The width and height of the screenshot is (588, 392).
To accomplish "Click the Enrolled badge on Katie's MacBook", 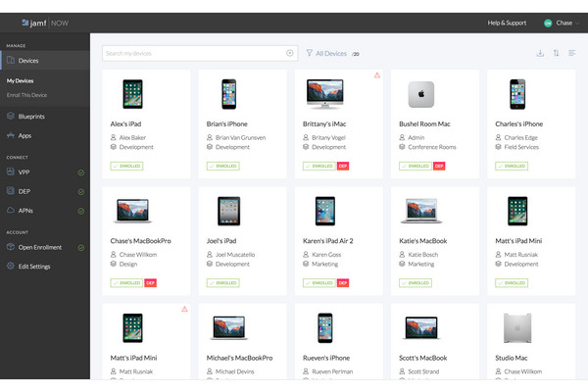I will click(x=416, y=283).
